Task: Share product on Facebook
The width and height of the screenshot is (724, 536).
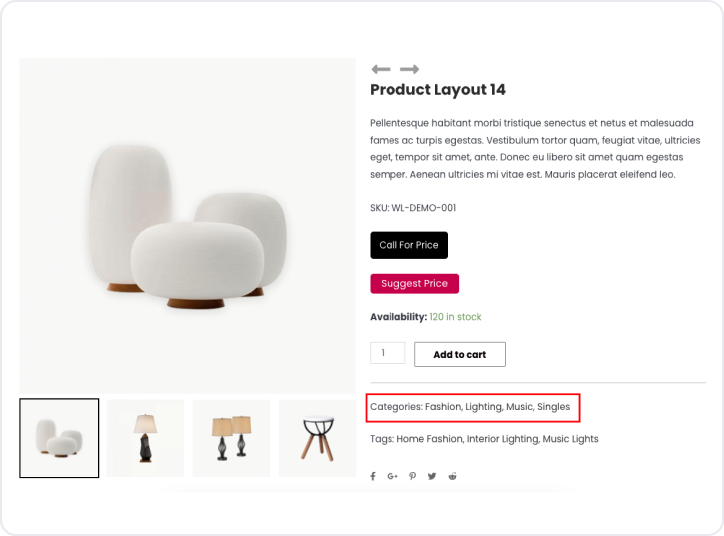Action: pyautogui.click(x=373, y=476)
